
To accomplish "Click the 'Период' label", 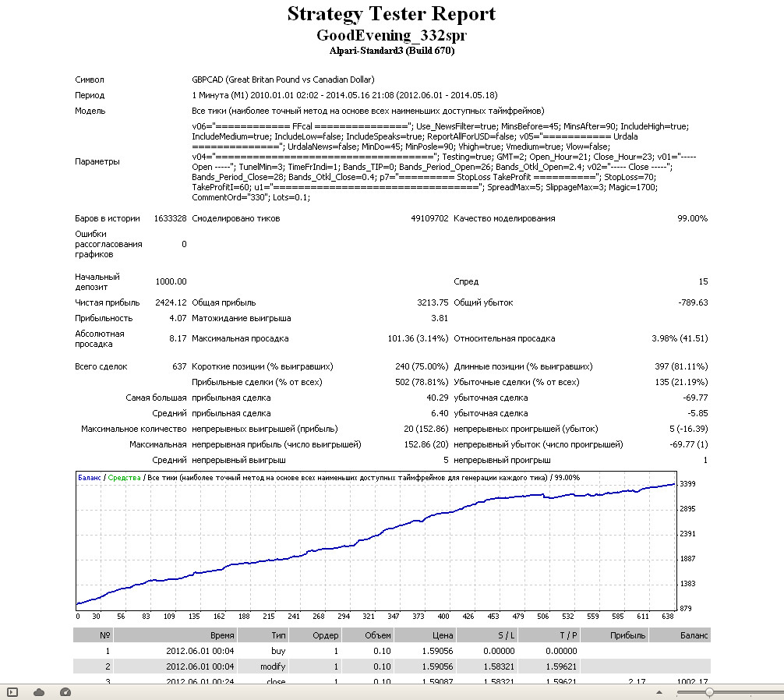I will pyautogui.click(x=90, y=95).
